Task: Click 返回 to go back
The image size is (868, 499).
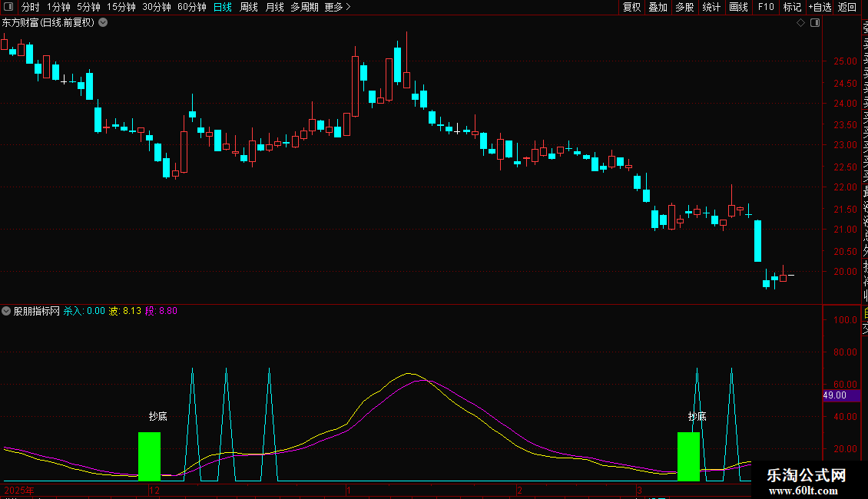Action: (847, 7)
